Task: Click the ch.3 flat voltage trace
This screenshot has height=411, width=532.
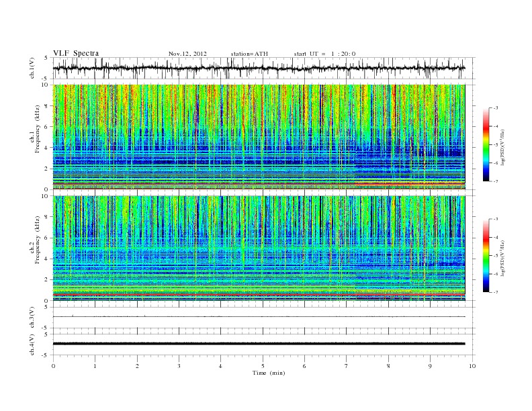Action: tap(259, 317)
